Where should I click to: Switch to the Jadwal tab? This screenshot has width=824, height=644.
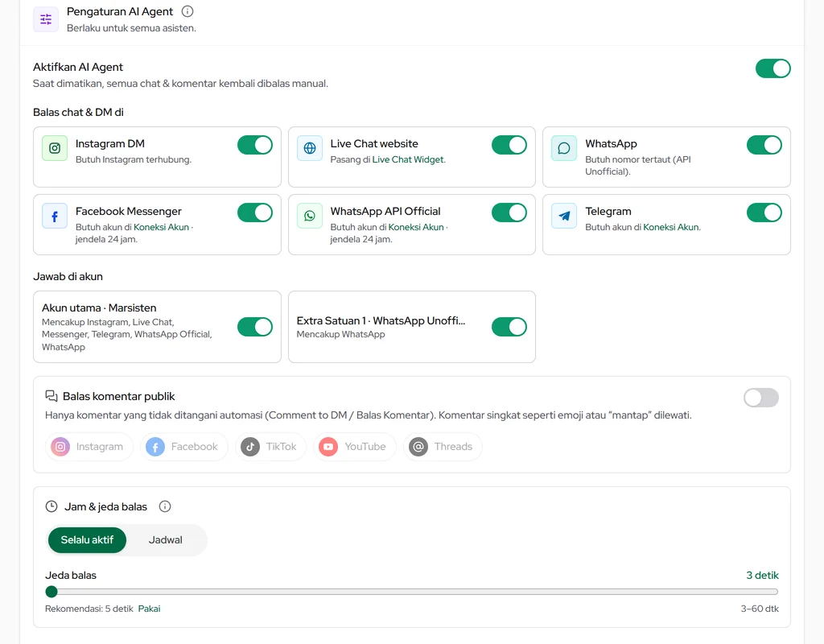point(166,540)
